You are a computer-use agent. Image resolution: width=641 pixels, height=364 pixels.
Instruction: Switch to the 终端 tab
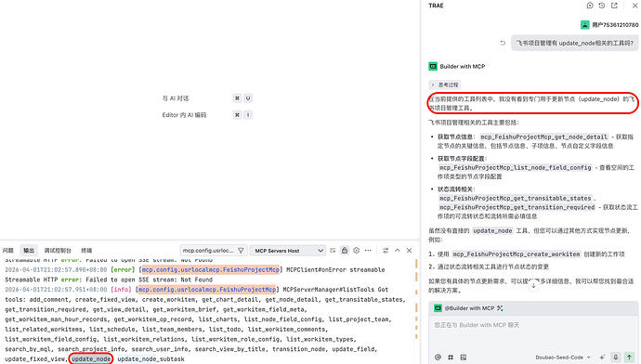point(86,251)
